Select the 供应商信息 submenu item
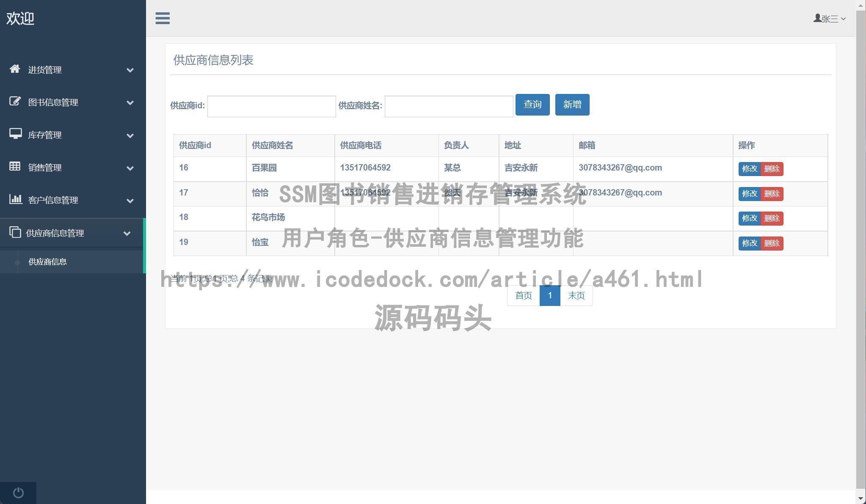 (47, 262)
